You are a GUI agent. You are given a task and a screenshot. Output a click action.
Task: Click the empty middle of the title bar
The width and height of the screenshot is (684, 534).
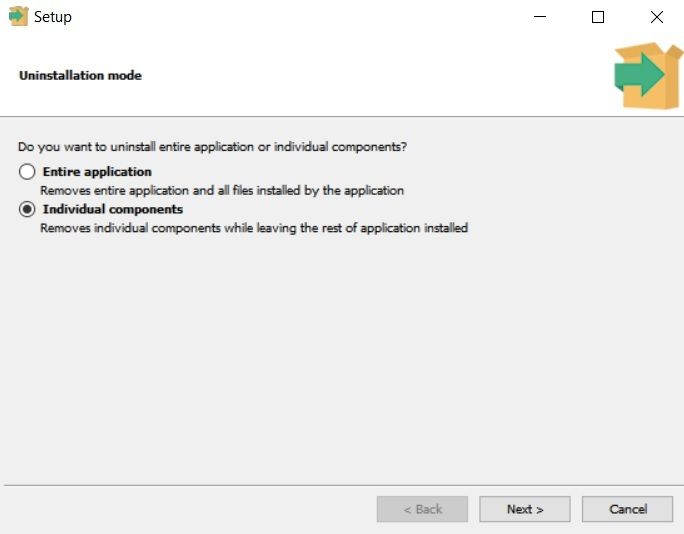tap(300, 17)
